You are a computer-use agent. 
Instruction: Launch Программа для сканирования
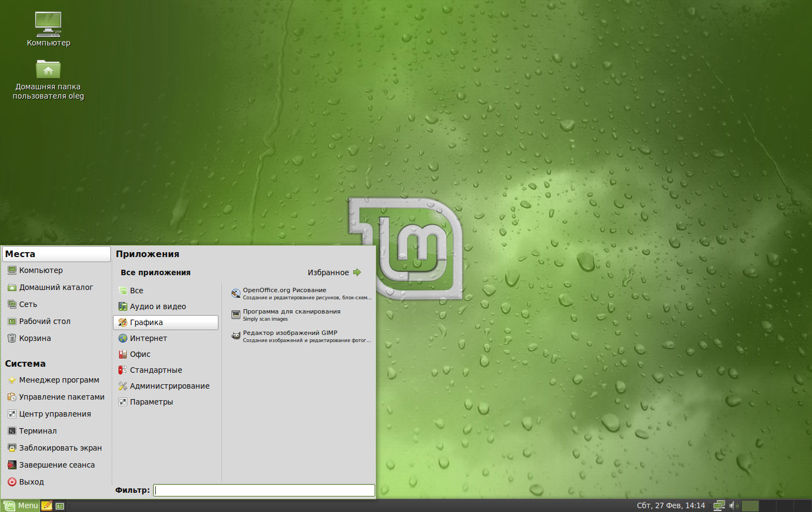click(301, 315)
